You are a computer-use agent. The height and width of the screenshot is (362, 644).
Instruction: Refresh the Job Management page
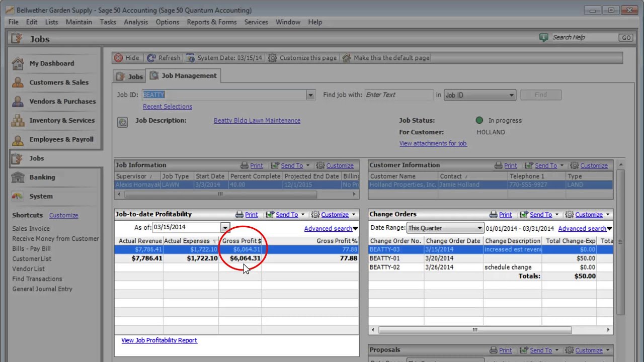[164, 58]
